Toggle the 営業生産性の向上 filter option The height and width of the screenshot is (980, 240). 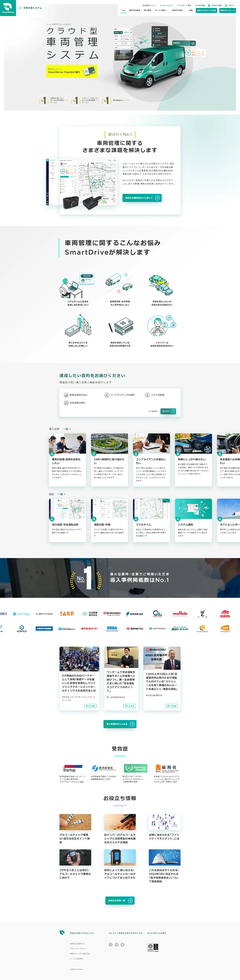tap(76, 395)
